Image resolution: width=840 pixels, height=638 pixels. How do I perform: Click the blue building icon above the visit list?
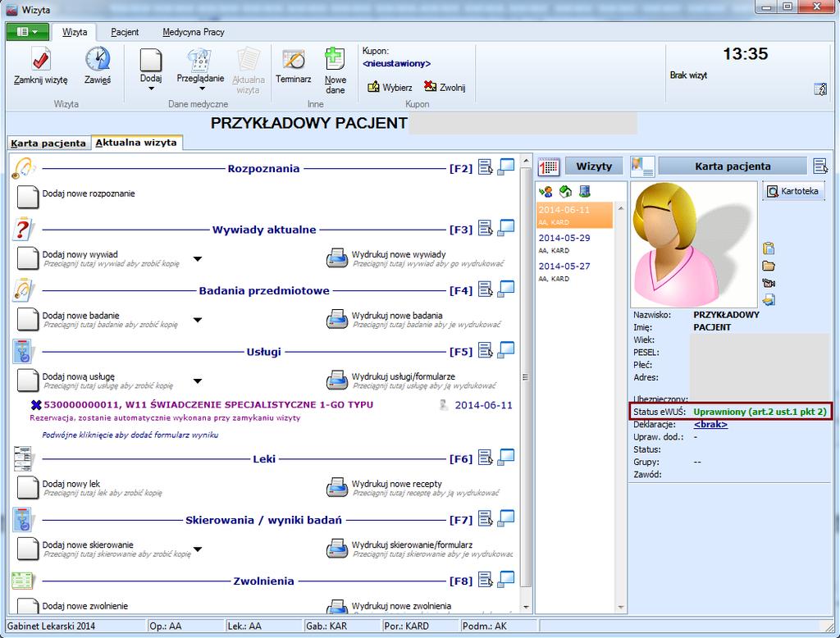pyautogui.click(x=584, y=191)
